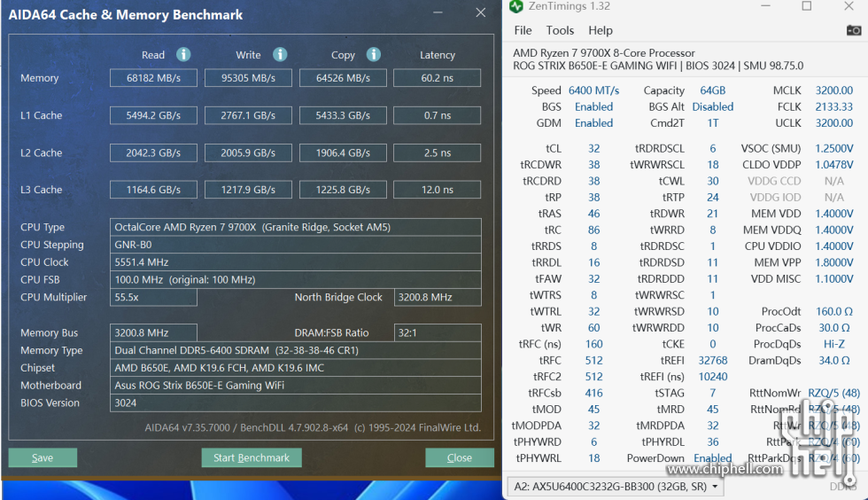The image size is (868, 500).
Task: Select the Memory Write 95305 MB/s field
Action: tap(248, 78)
